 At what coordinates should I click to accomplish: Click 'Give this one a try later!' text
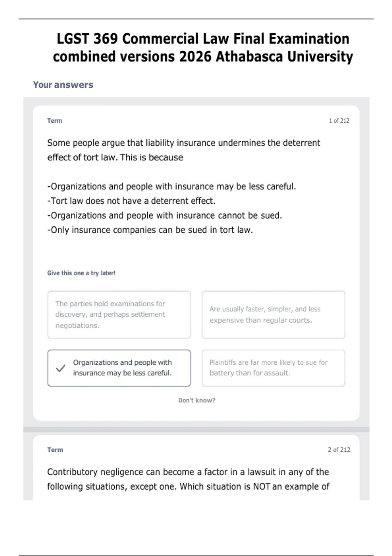tap(81, 273)
